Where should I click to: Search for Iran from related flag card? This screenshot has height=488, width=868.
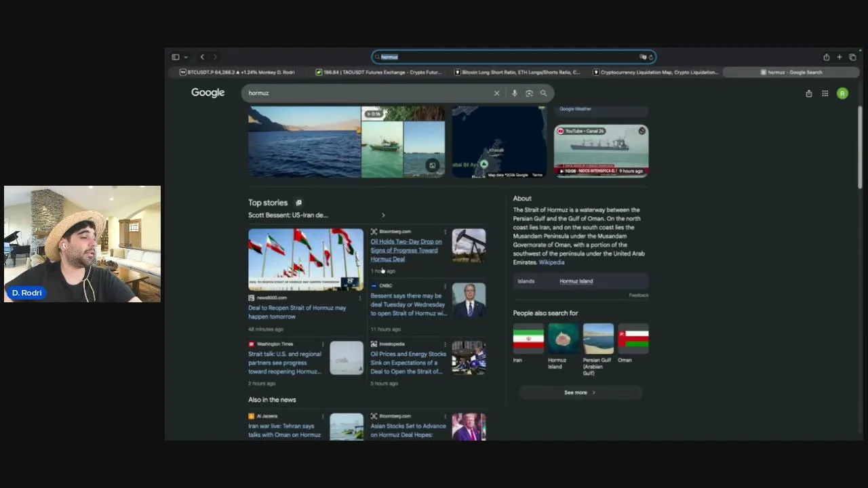pyautogui.click(x=528, y=343)
